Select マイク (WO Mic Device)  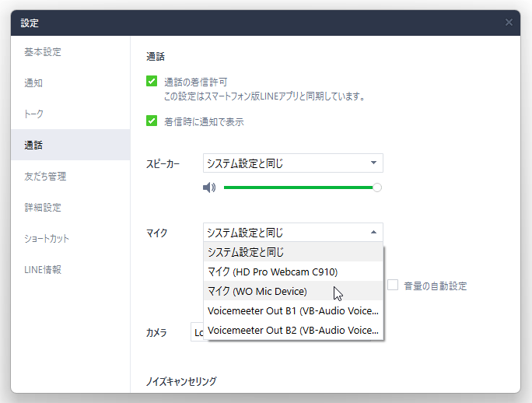click(293, 291)
